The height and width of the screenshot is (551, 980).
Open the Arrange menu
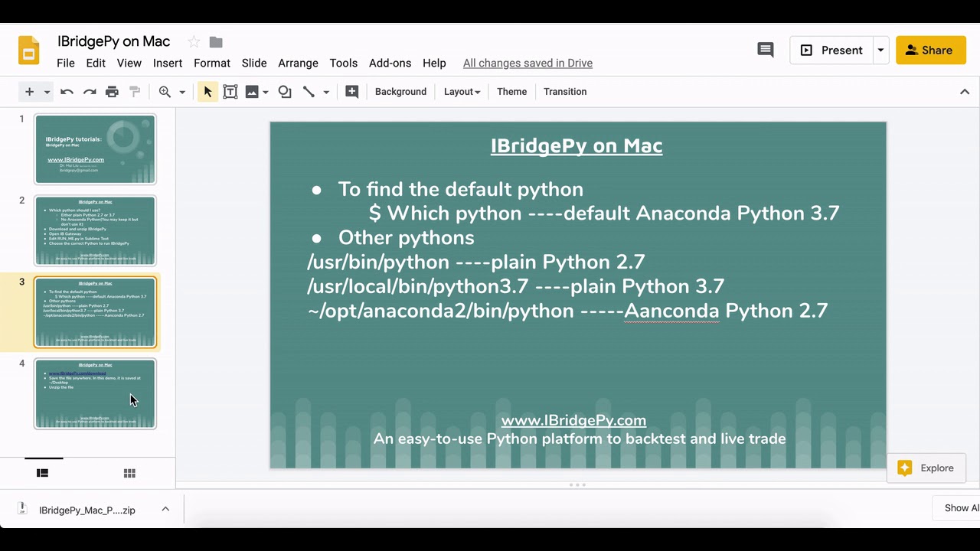coord(298,64)
